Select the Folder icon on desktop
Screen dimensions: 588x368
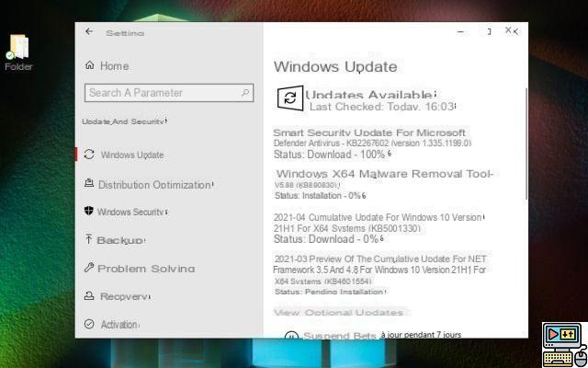click(x=18, y=52)
